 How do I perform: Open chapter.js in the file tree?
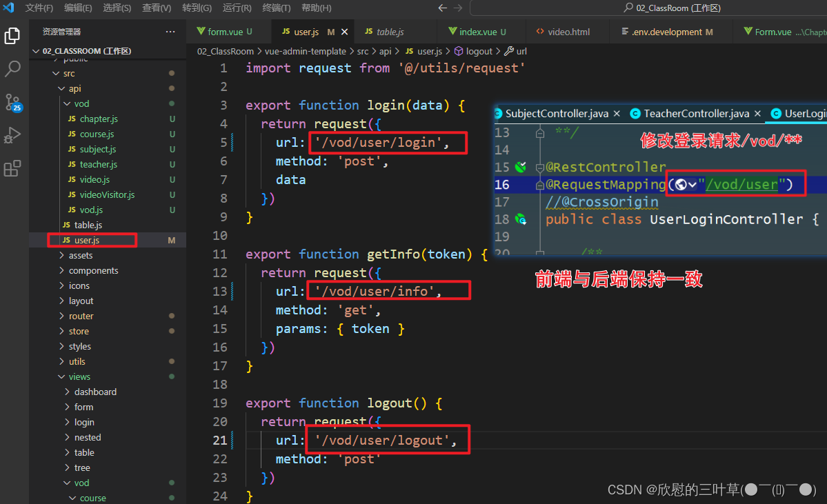(106, 119)
